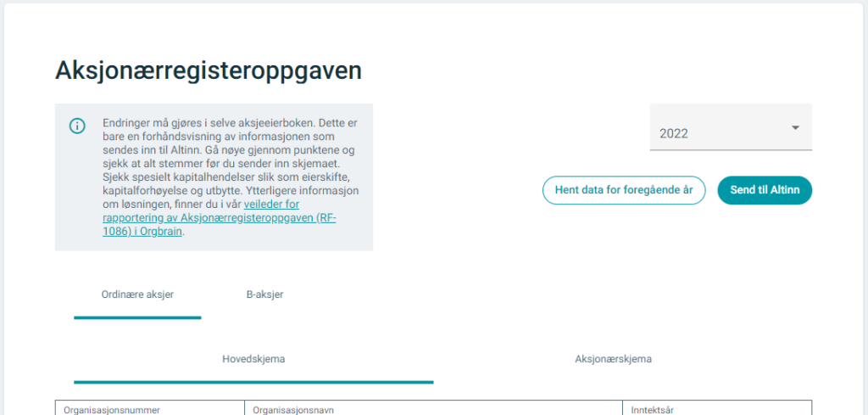Open the 2022 year dropdown

coord(731,127)
